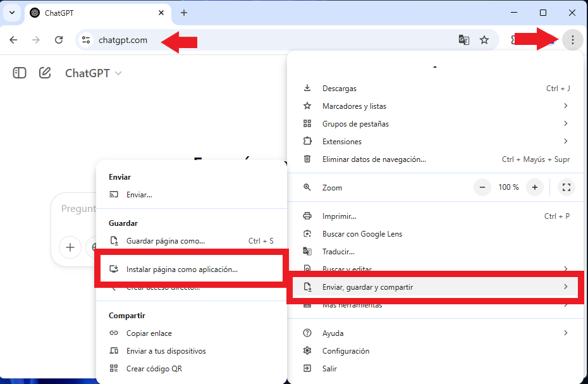This screenshot has width=588, height=384.
Task: Select Eliminar datos de navegación...
Action: coord(436,159)
